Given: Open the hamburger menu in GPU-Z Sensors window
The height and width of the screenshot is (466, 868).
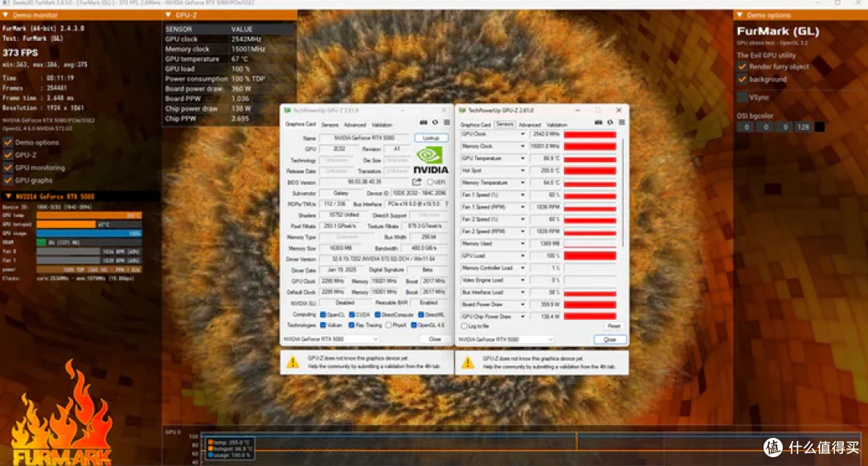Looking at the screenshot, I should click(621, 122).
